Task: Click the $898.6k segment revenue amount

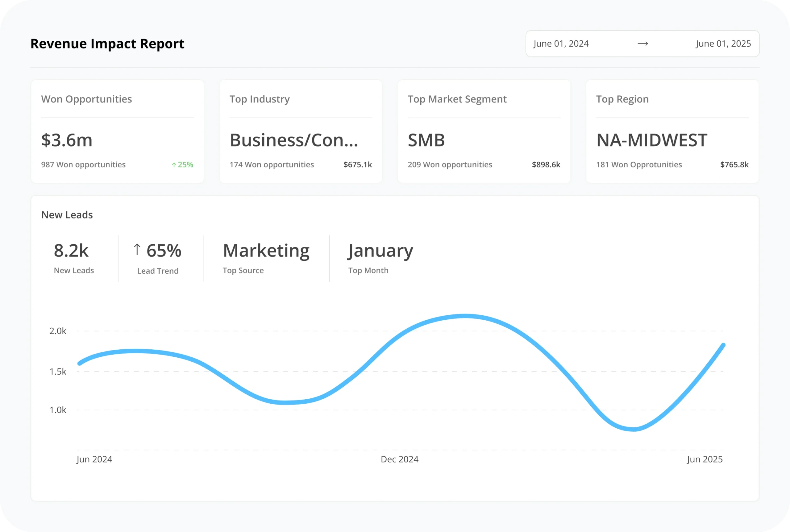Action: [546, 164]
